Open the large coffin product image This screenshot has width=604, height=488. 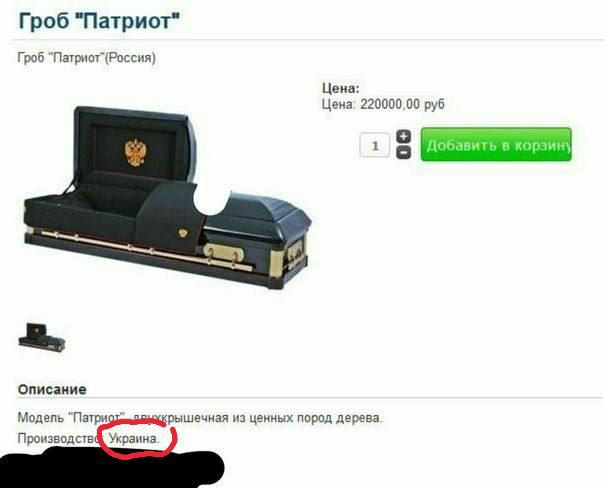click(168, 198)
